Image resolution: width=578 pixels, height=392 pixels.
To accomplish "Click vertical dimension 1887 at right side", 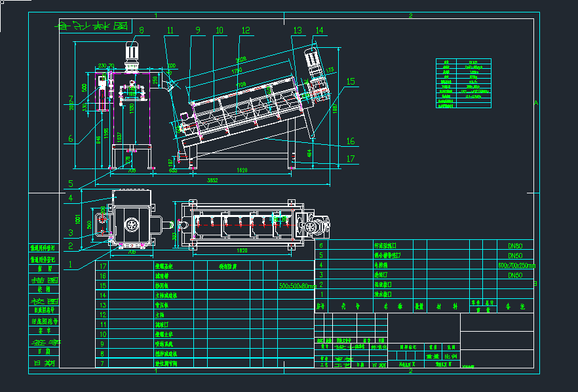I will 335,108.
